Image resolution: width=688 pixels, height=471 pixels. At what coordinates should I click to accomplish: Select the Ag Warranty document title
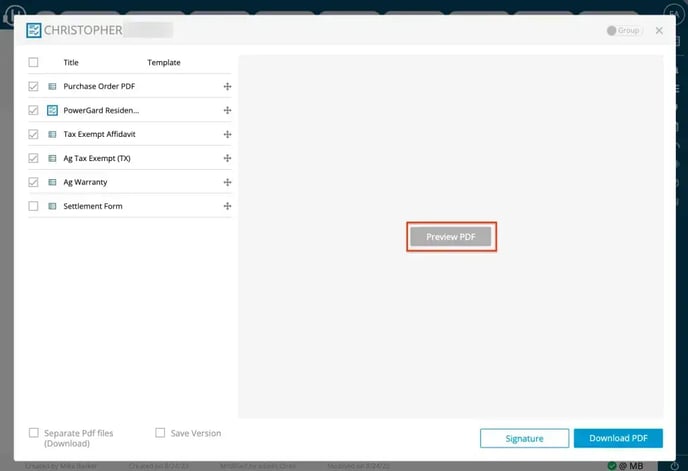85,182
